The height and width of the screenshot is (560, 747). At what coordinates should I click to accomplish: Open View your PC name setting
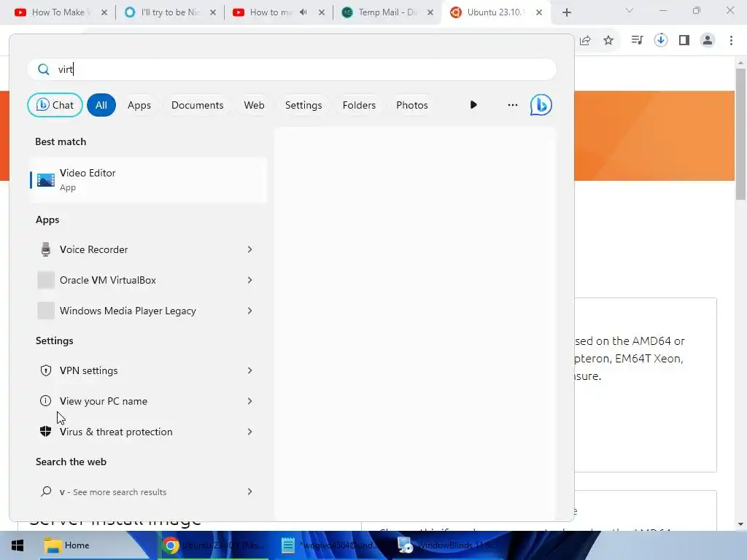(x=148, y=401)
